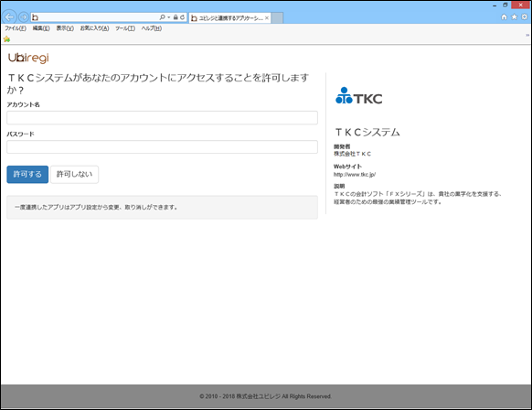
Task: Minimize the browser window
Action: pyautogui.click(x=495, y=5)
